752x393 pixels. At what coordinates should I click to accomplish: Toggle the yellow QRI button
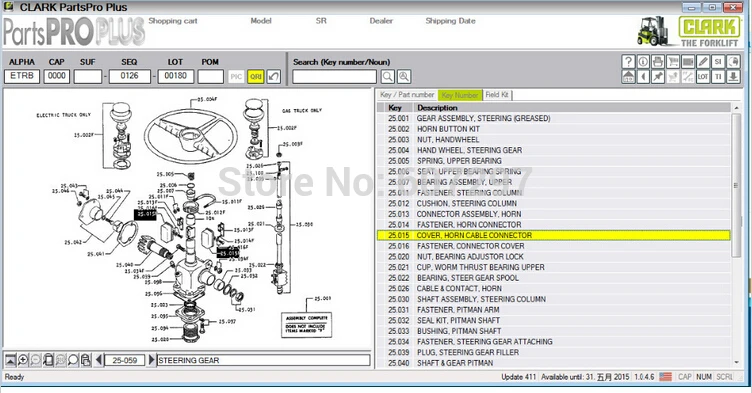256,77
